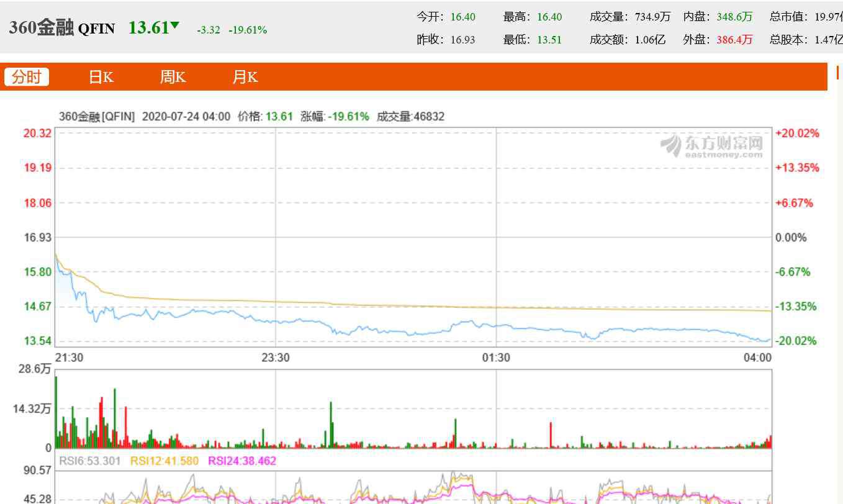This screenshot has height=504, width=843.
Task: Click the 最低 low price 13.51
Action: point(549,40)
